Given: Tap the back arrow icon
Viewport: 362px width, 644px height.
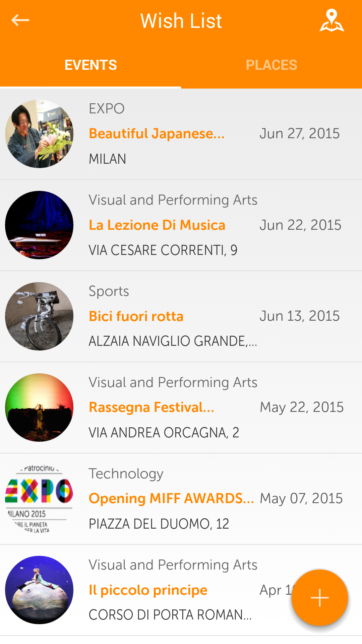Looking at the screenshot, I should [20, 20].
